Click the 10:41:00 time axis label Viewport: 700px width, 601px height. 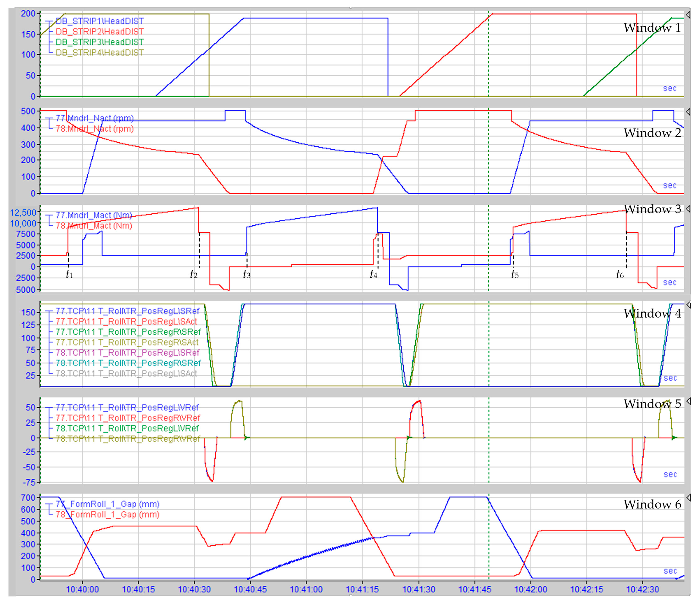(306, 589)
